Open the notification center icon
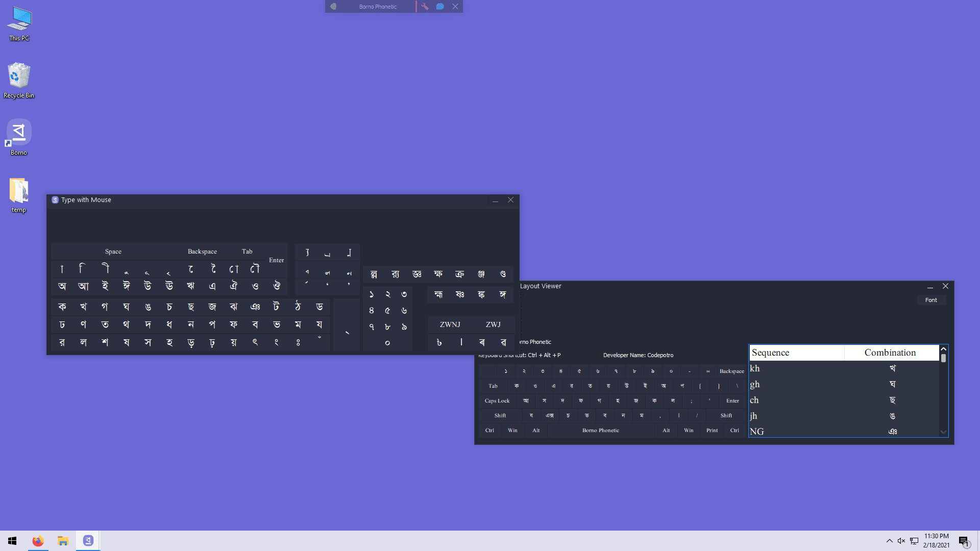The image size is (980, 551). pyautogui.click(x=964, y=541)
